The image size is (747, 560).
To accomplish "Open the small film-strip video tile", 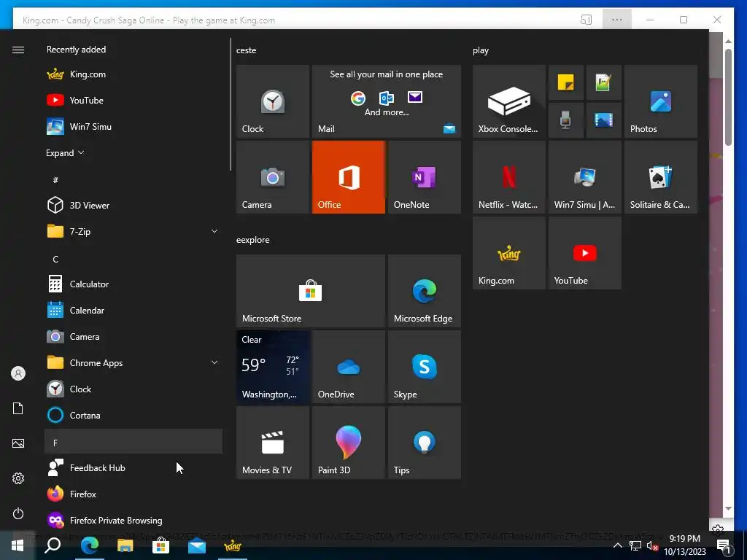I will [603, 120].
